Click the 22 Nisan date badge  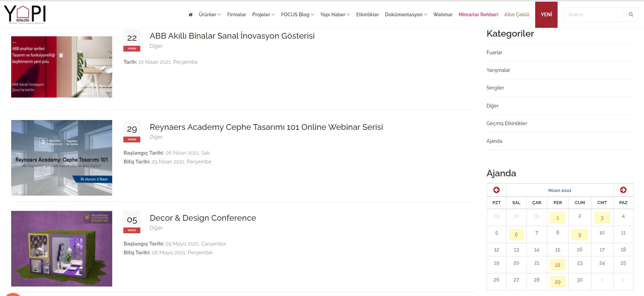tap(132, 41)
